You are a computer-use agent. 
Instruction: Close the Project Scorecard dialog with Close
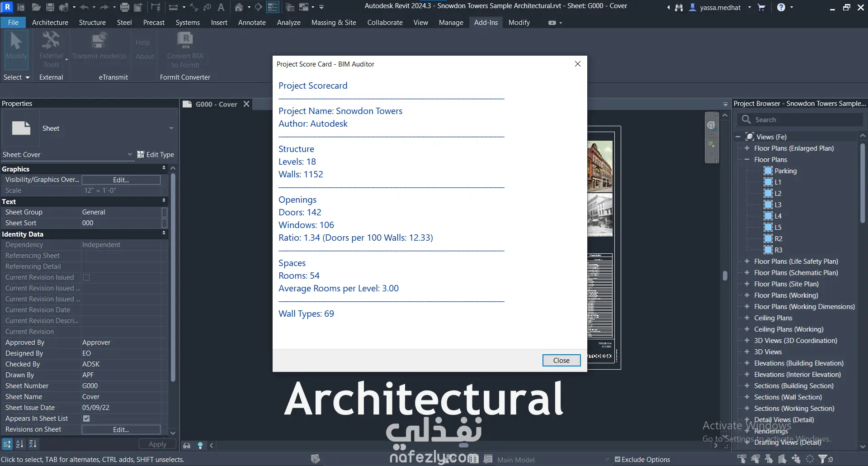(561, 361)
